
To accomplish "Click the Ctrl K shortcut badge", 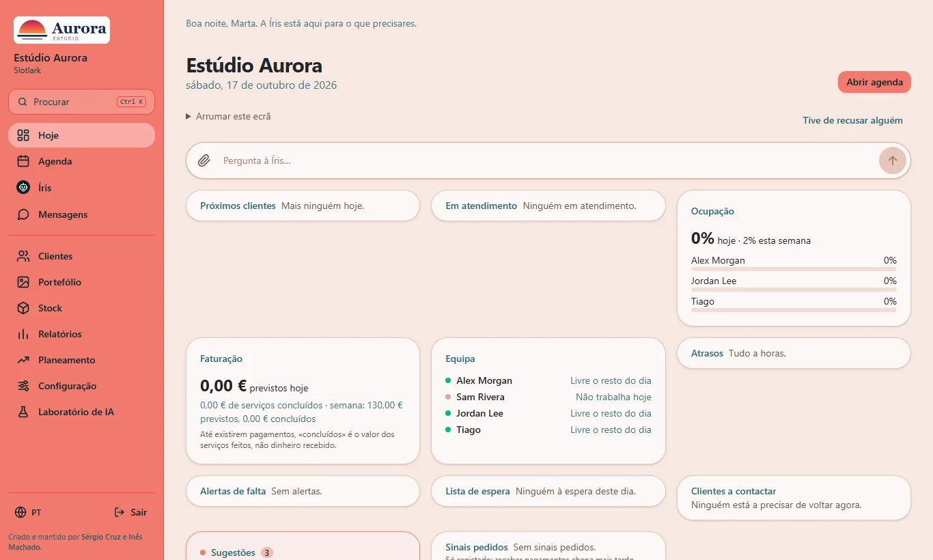I will [131, 102].
